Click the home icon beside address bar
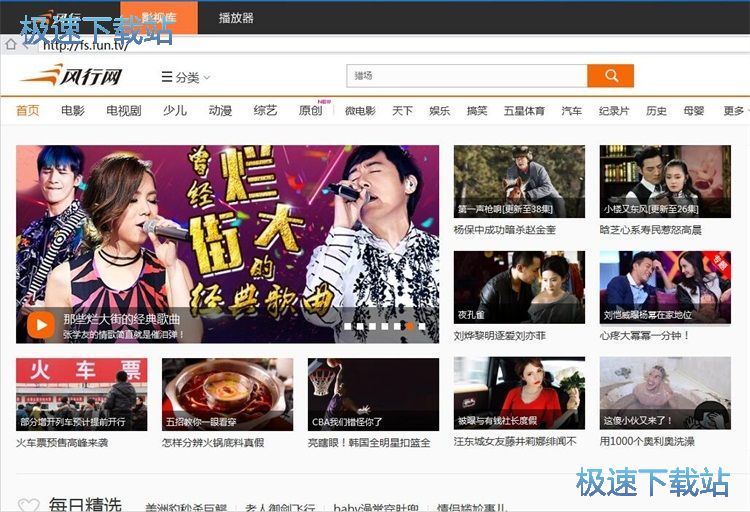Screen dimensions: 750x512 (x=11, y=45)
